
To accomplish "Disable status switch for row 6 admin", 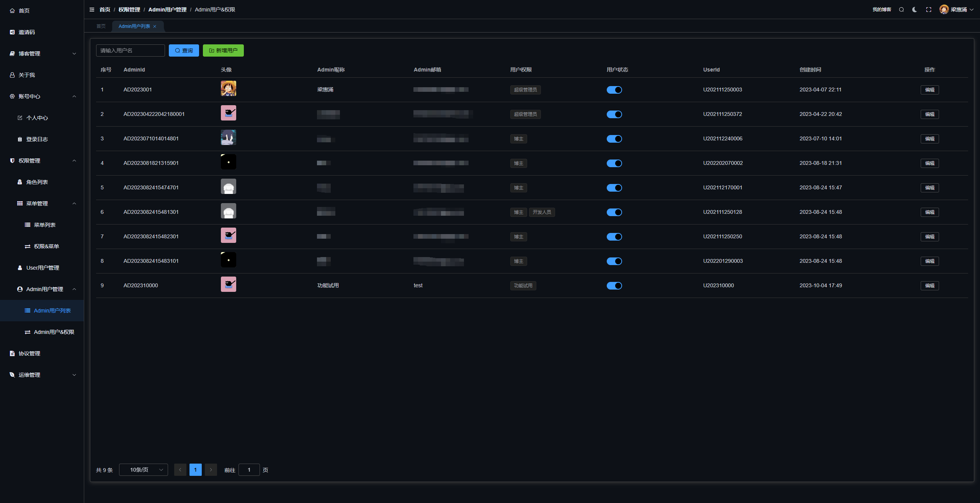I will pos(614,212).
